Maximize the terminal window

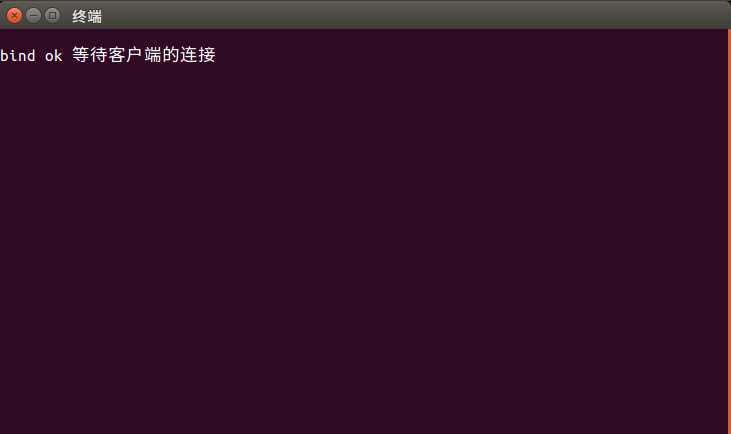pos(52,15)
